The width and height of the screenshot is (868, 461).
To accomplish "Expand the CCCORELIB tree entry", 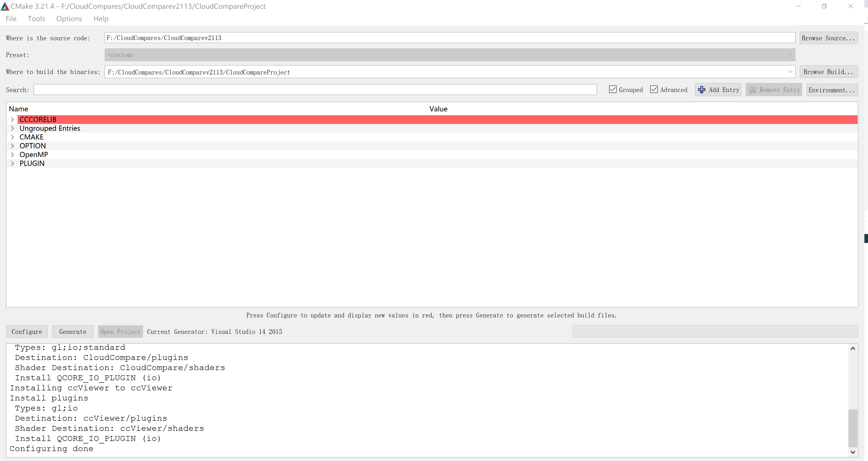I will [x=13, y=119].
